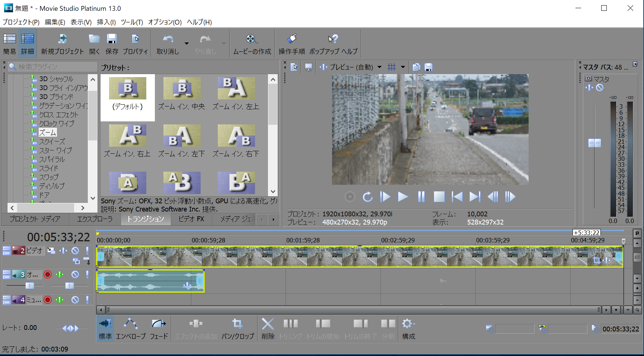
Task: Open project プロパティ settings
Action: pos(135,44)
